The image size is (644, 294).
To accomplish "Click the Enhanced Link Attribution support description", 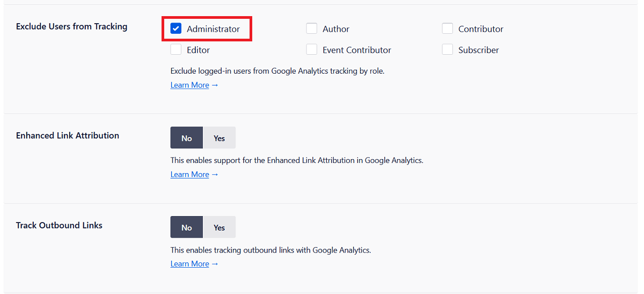I will [x=297, y=160].
